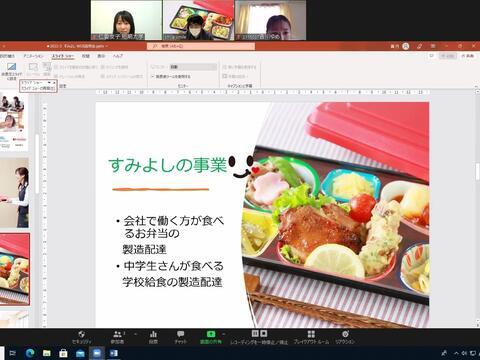Select the View ribbon tab
This screenshot has width=480, height=360.
click(101, 56)
